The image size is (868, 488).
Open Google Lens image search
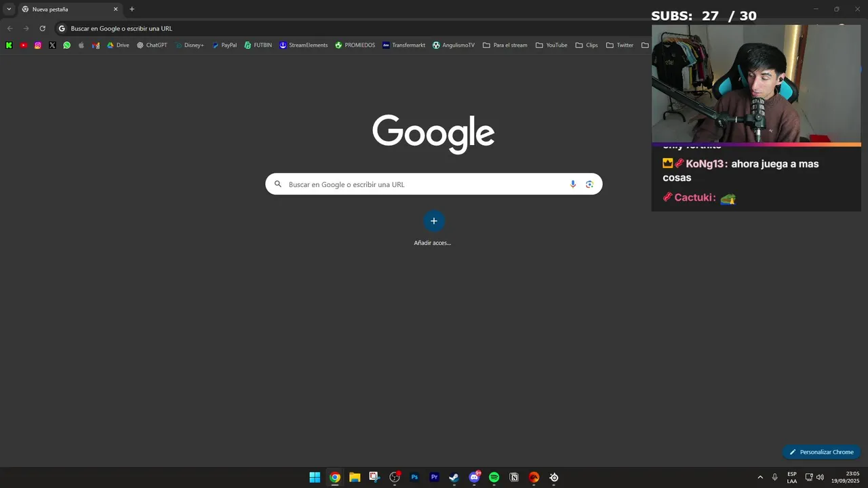point(589,184)
